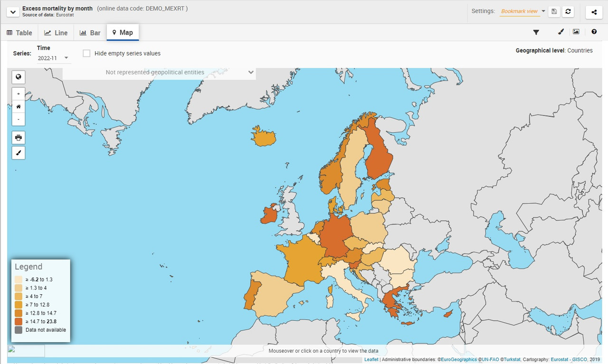Viewport: 608px width, 364px height.
Task: Switch to the Line chart tab
Action: 56,33
